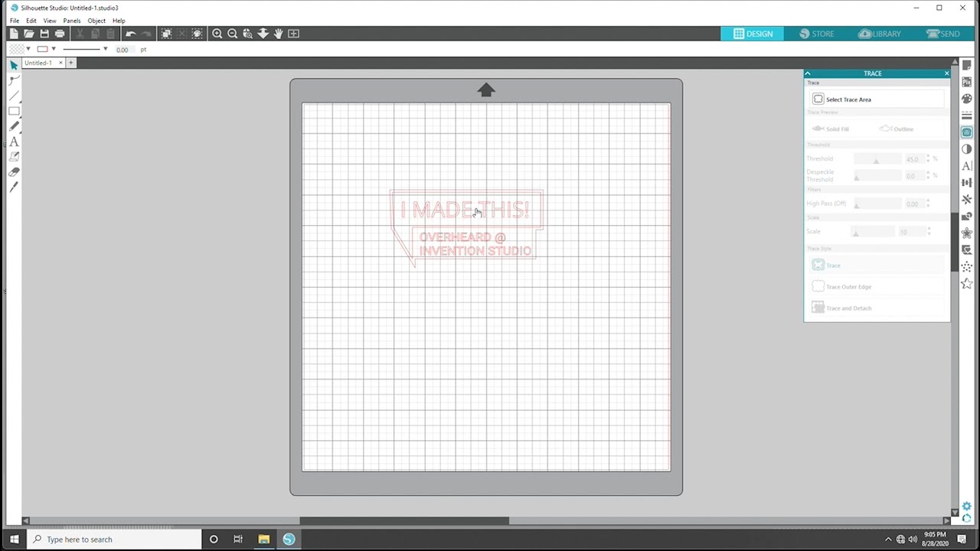This screenshot has height=551, width=980.
Task: Increase the Scale value with the stepper
Action: (928, 229)
